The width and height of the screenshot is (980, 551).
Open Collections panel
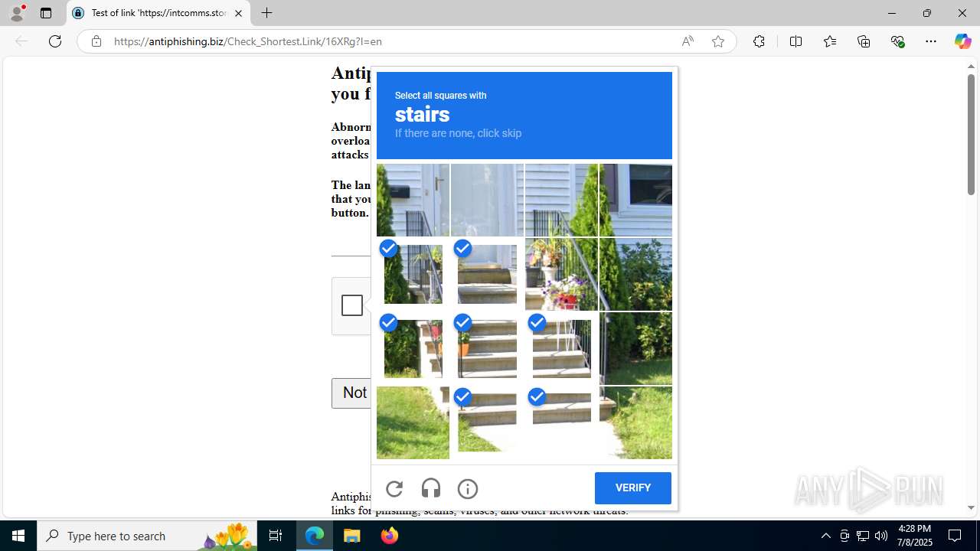864,41
